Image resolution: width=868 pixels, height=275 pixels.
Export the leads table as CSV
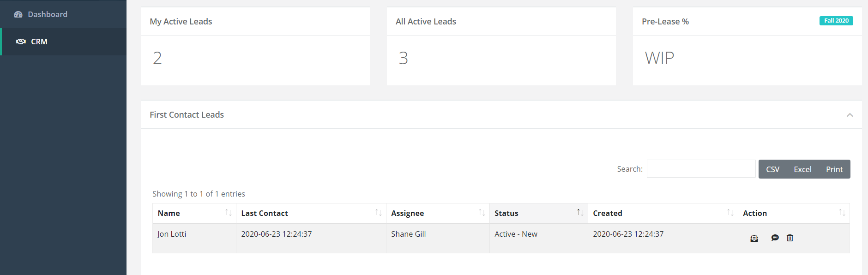(x=772, y=169)
